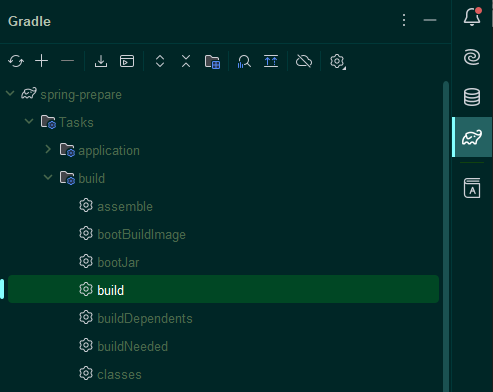Viewport: 493px width, 392px height.
Task: Toggle skip tests mode icon
Action: click(271, 61)
